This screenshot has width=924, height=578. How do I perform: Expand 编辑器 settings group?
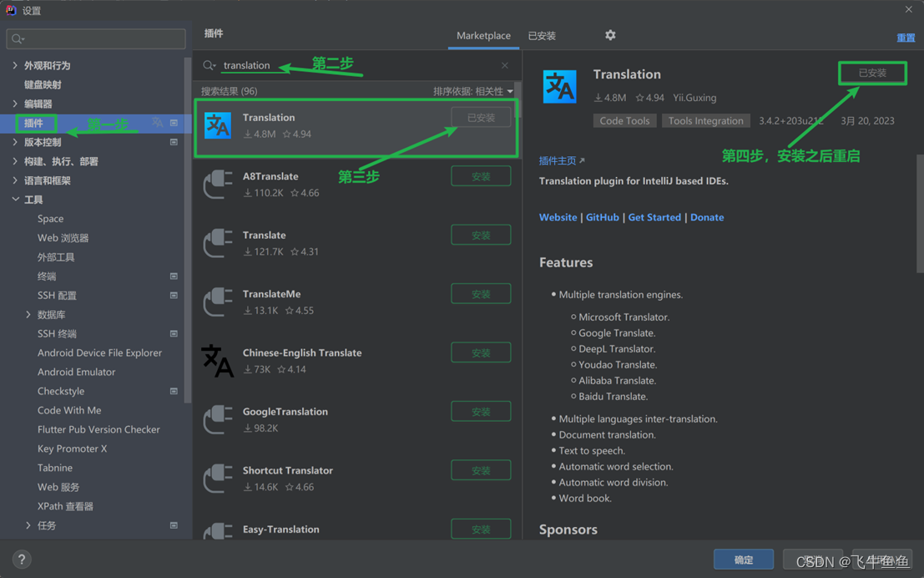[x=15, y=104]
